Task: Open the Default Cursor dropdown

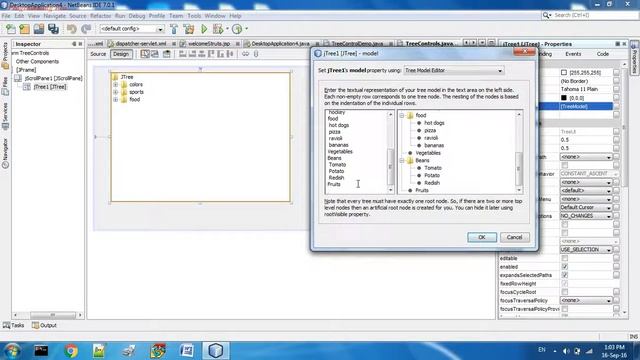Action: point(586,207)
